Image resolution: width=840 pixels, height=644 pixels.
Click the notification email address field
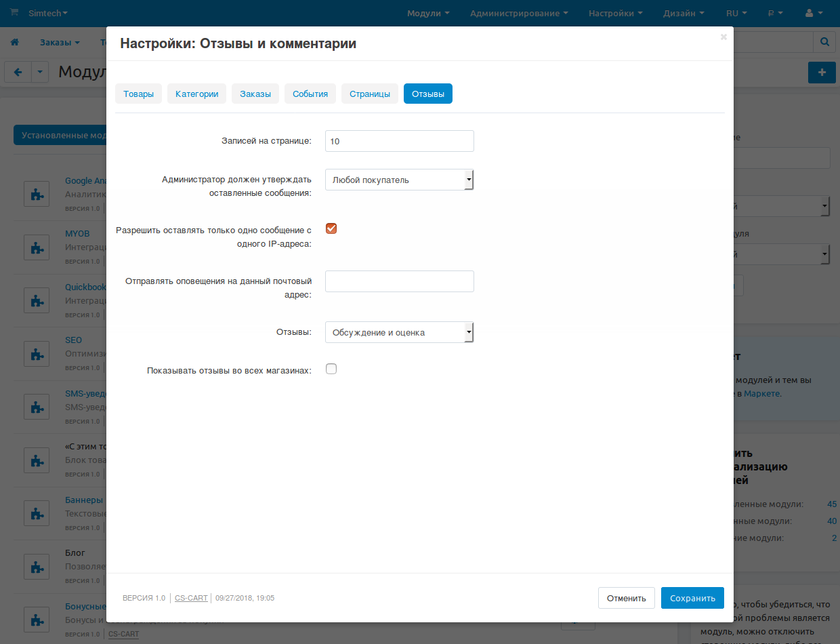pyautogui.click(x=399, y=281)
